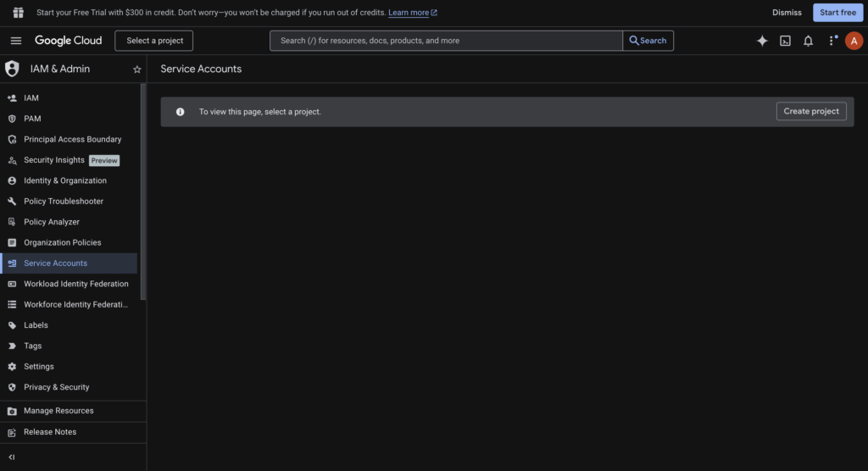Open the notifications bell

[808, 41]
